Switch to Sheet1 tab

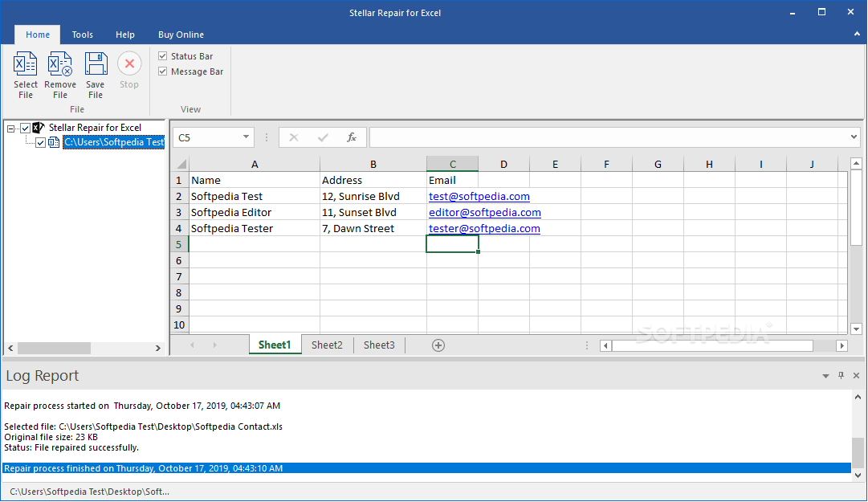coord(275,345)
